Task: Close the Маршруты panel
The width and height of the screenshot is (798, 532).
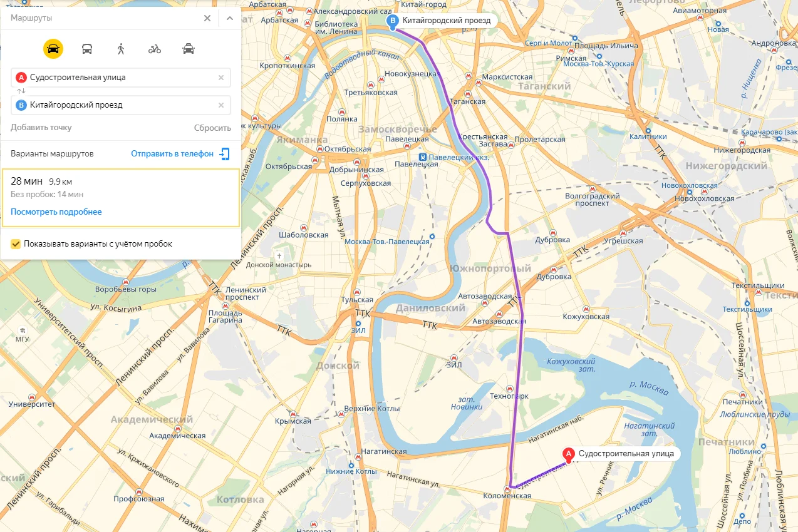Action: click(x=207, y=18)
